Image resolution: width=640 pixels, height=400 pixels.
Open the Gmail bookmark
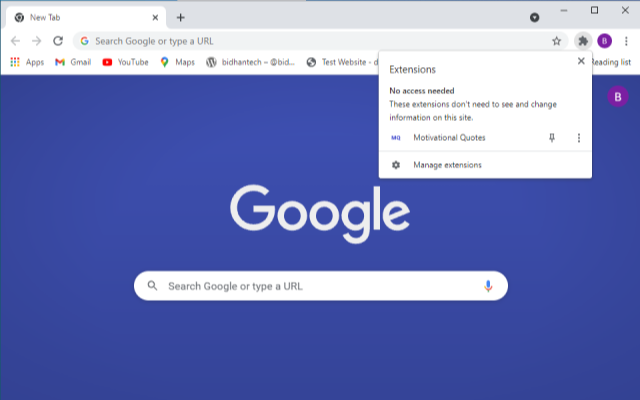point(73,62)
